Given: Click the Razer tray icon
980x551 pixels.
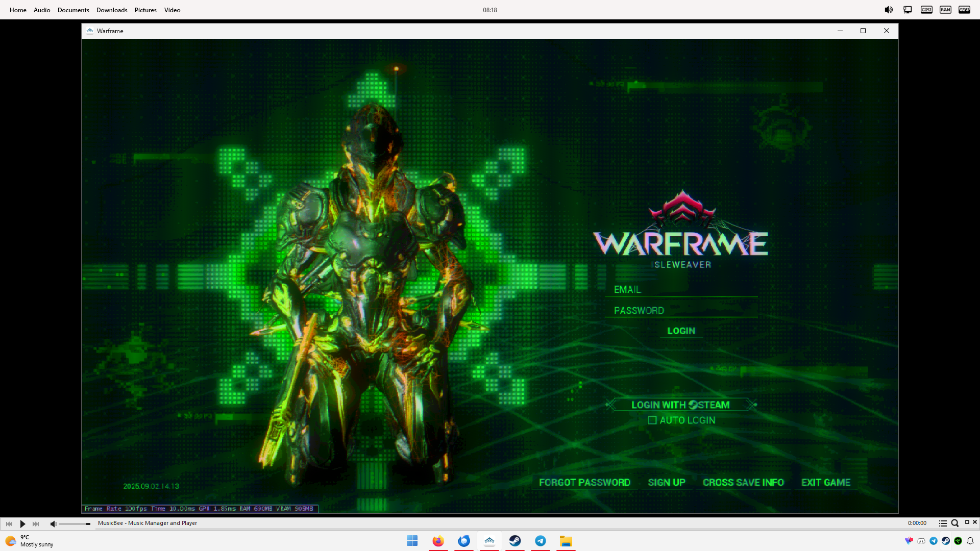Looking at the screenshot, I should point(958,541).
